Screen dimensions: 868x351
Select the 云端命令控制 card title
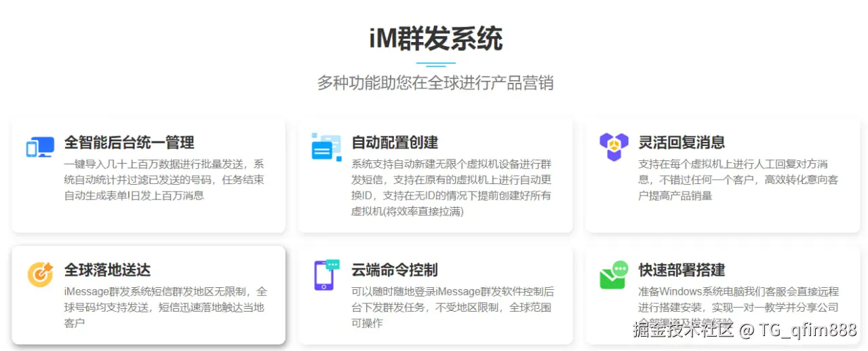coord(395,270)
